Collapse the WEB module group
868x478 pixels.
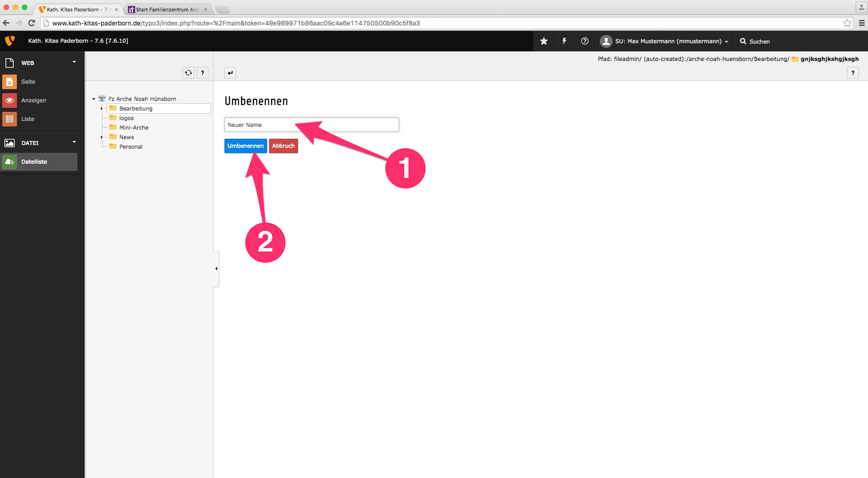tap(74, 62)
